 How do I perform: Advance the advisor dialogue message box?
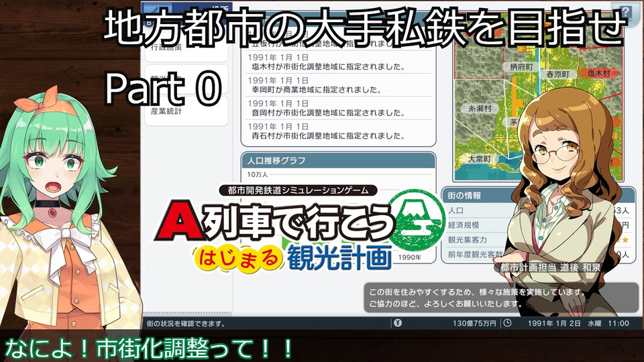(500, 298)
